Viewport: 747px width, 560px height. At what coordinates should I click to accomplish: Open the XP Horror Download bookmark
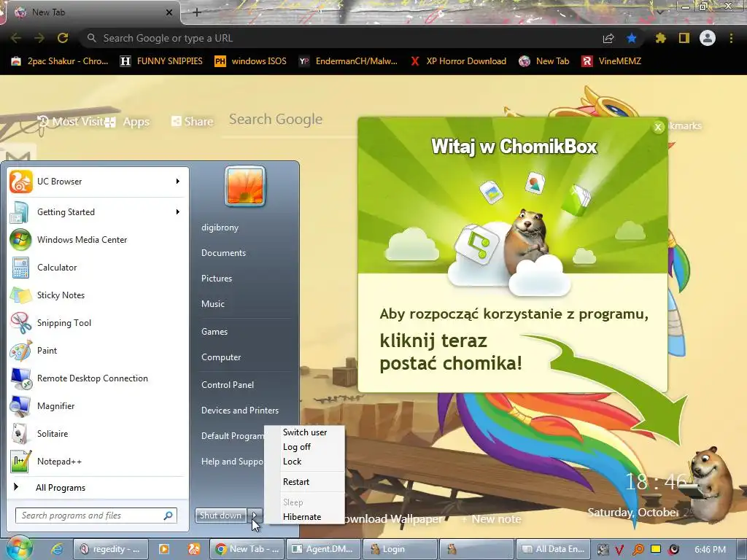point(458,61)
